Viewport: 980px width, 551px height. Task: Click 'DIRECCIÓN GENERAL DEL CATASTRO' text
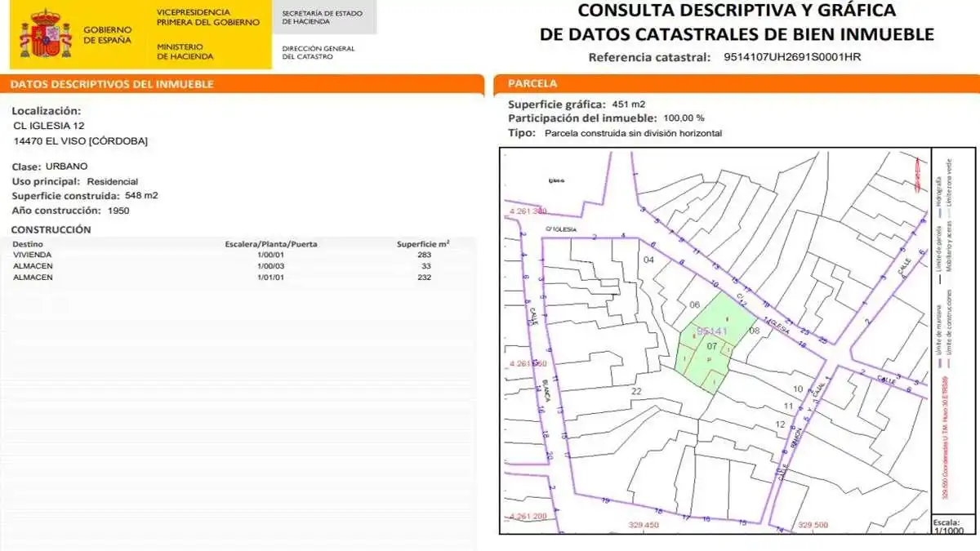[318, 52]
